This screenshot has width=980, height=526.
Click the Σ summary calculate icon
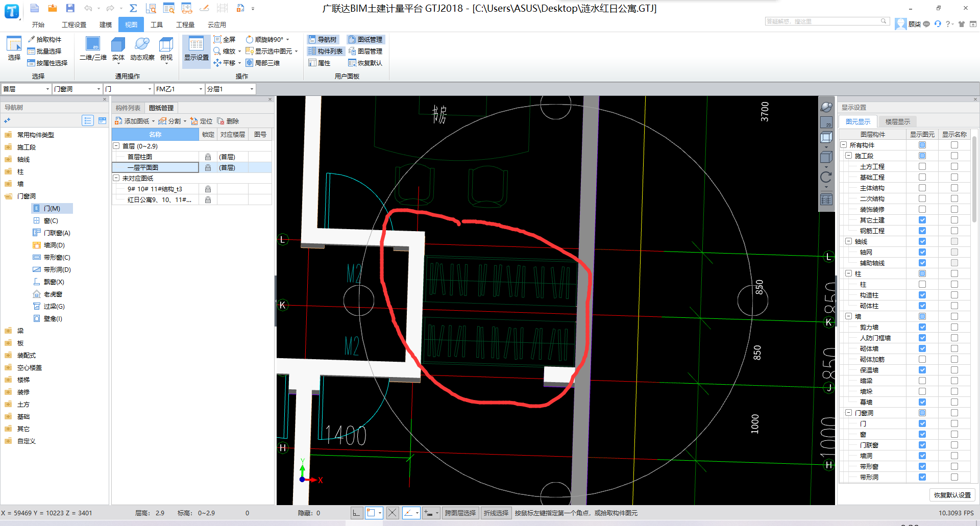click(x=133, y=8)
